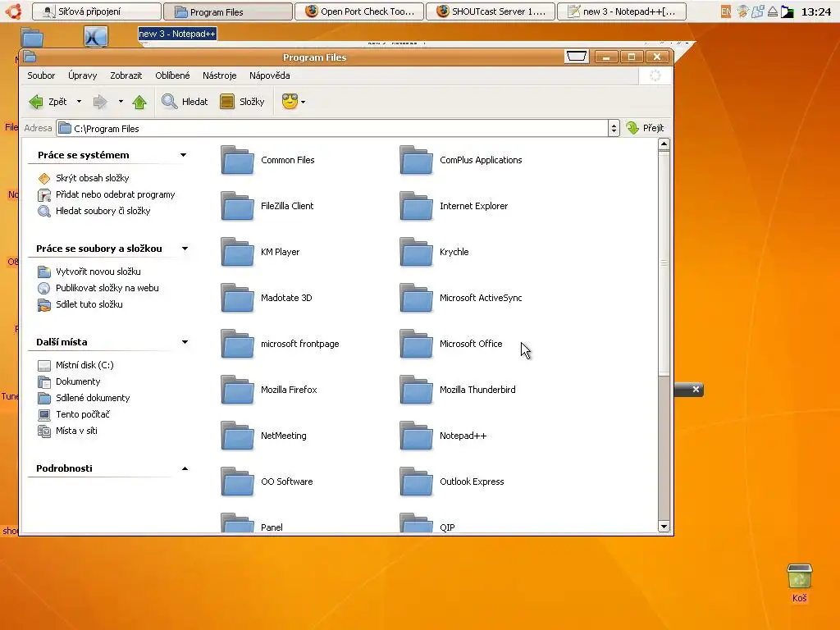Go up one folder level

point(139,101)
